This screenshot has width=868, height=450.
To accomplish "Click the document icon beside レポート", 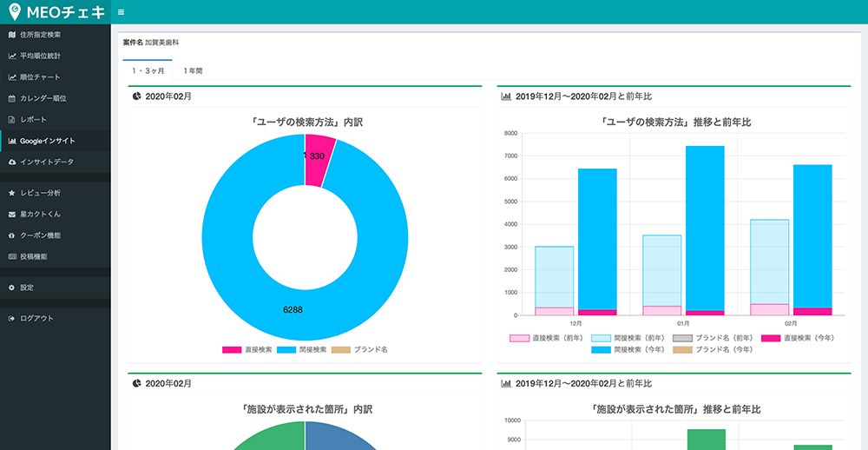I will click(11, 120).
